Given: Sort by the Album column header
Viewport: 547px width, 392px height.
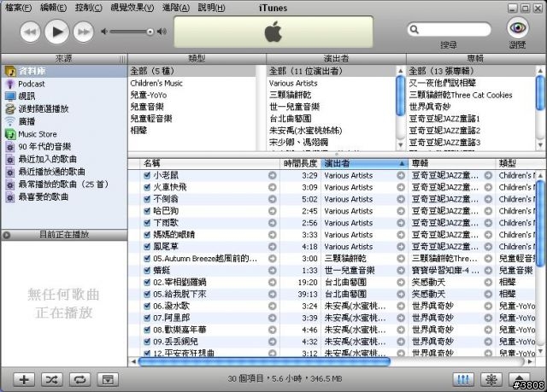Looking at the screenshot, I should pyautogui.click(x=452, y=163).
